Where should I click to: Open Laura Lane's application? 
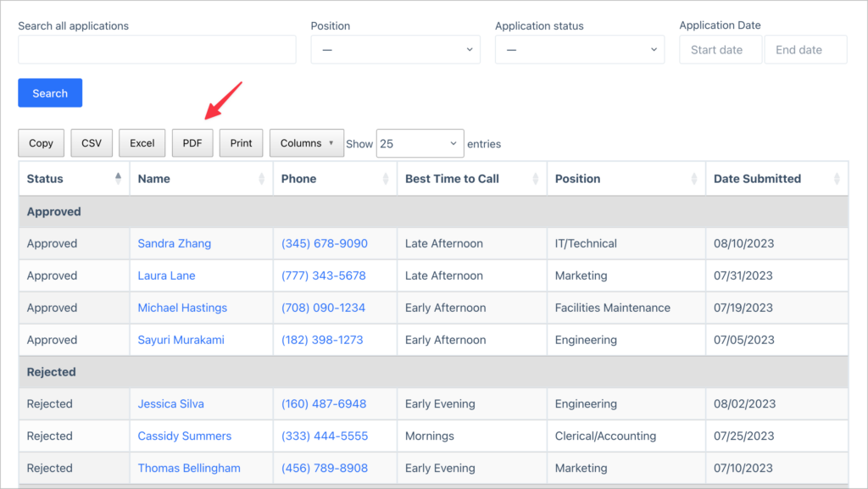click(167, 275)
